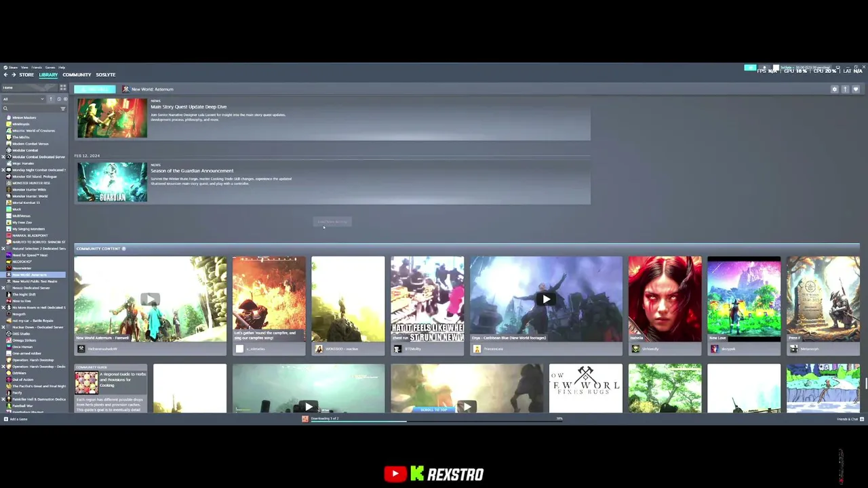Switch to the LIBRARY tab
The width and height of the screenshot is (868, 488).
pyautogui.click(x=48, y=75)
